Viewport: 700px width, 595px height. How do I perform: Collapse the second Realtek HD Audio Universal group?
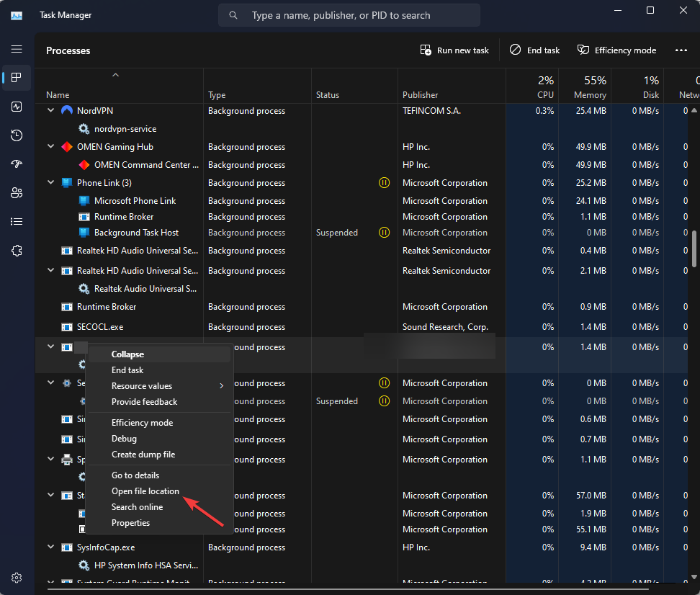point(51,270)
